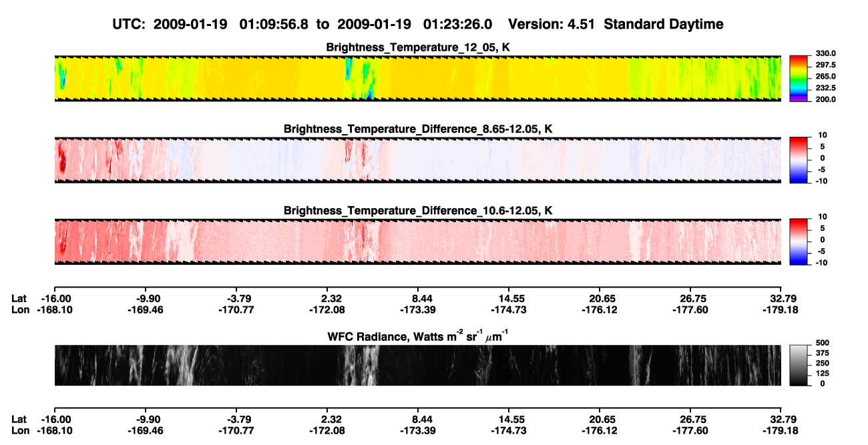Viewport: 868px width, 445px height.
Task: Click longitude '-177.60' on the upper axis
Action: pos(690,310)
